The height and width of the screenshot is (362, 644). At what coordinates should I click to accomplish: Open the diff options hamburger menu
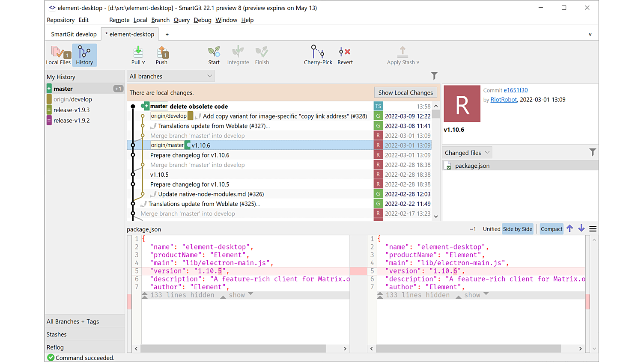point(593,228)
